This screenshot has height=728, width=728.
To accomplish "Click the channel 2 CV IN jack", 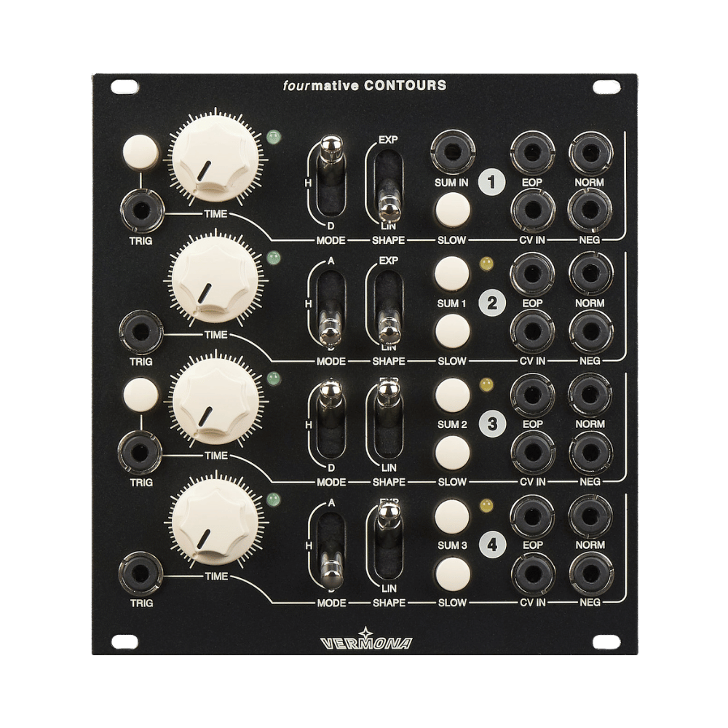I will click(x=533, y=331).
